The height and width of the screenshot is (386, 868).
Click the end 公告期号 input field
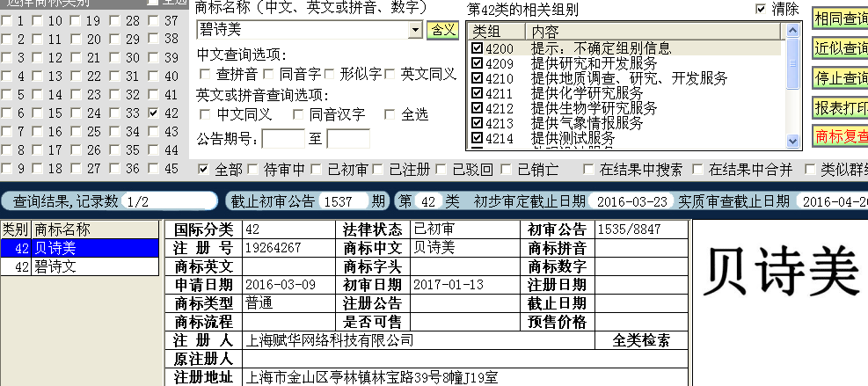[348, 138]
